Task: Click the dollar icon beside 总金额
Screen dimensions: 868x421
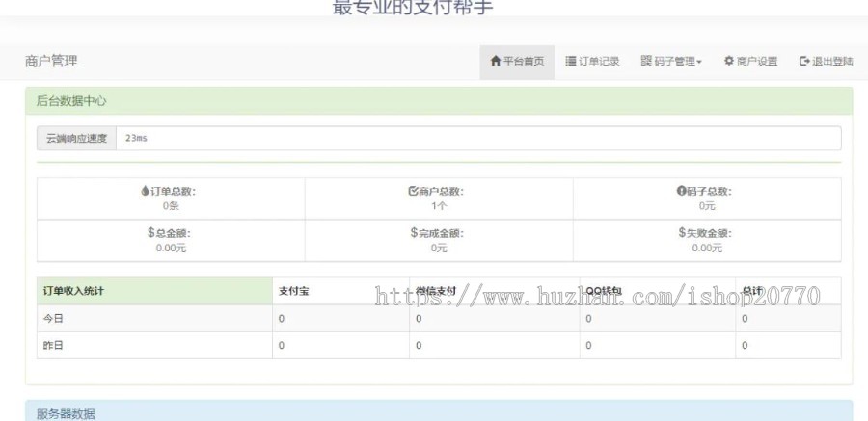Action: pos(151,233)
